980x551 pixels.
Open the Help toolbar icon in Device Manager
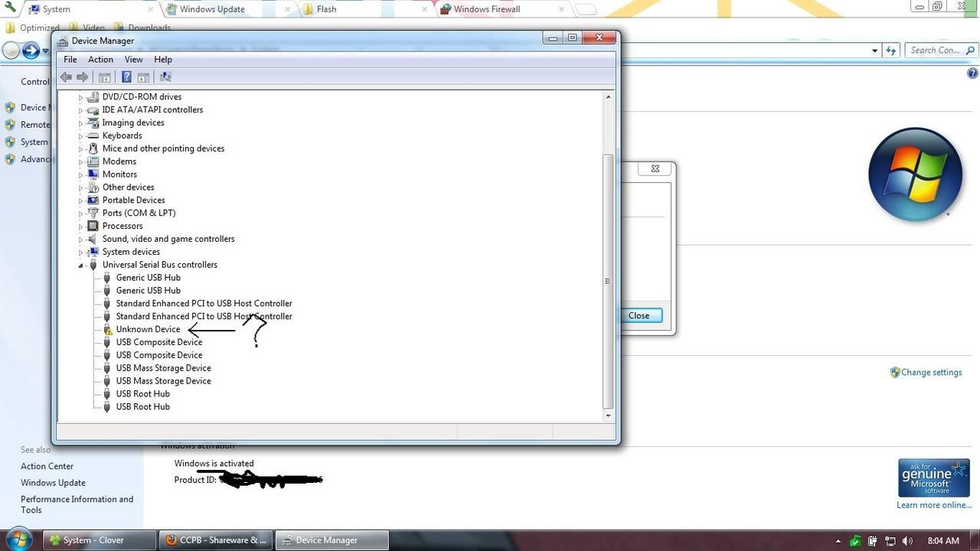pos(126,77)
